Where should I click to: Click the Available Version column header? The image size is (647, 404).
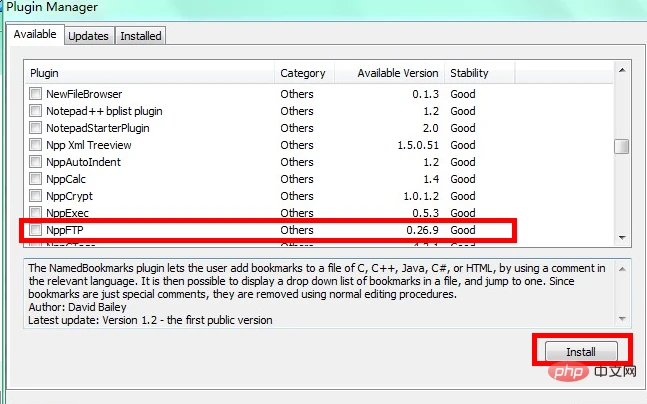point(385,73)
